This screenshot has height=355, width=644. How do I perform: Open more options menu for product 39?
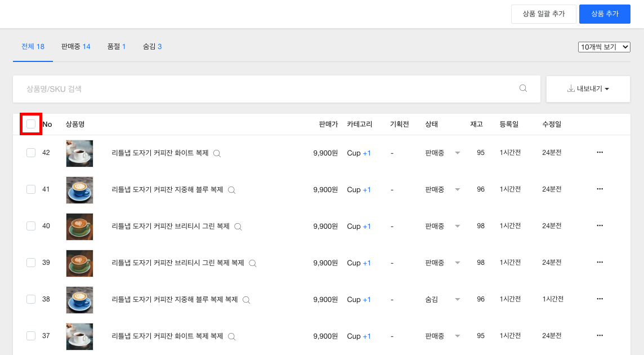[x=600, y=262]
